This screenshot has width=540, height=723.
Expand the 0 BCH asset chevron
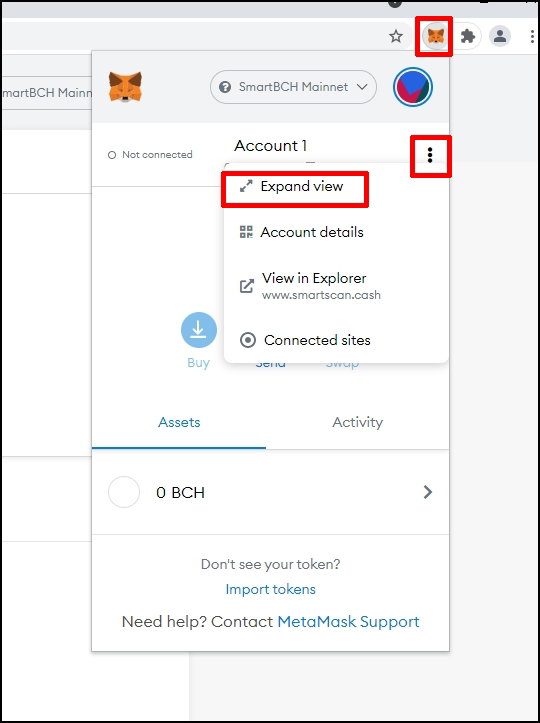pyautogui.click(x=428, y=492)
